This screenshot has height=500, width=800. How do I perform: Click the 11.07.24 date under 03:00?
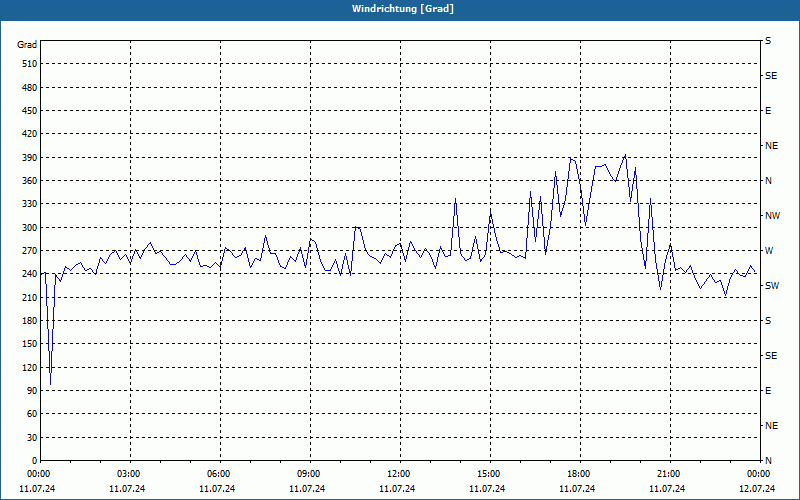(x=127, y=489)
